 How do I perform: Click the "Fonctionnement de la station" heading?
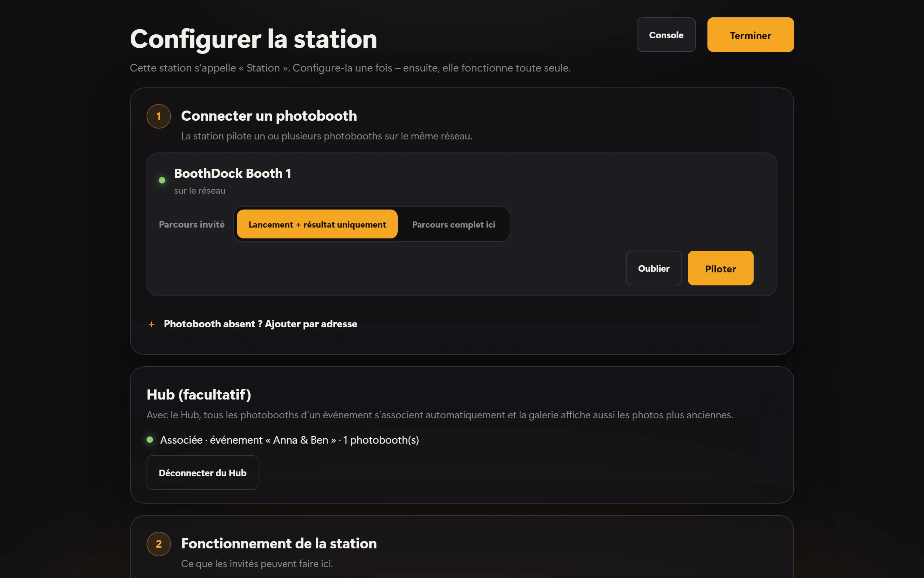tap(279, 544)
